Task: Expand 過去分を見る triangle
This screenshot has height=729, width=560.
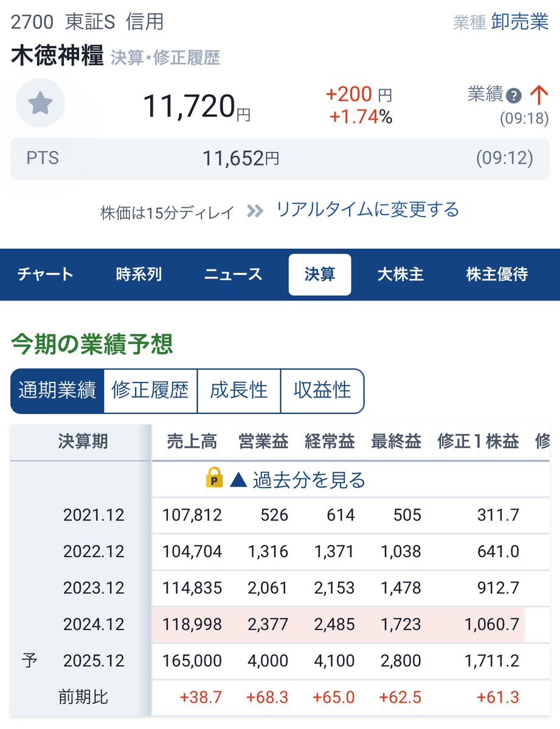Action: pos(238,479)
